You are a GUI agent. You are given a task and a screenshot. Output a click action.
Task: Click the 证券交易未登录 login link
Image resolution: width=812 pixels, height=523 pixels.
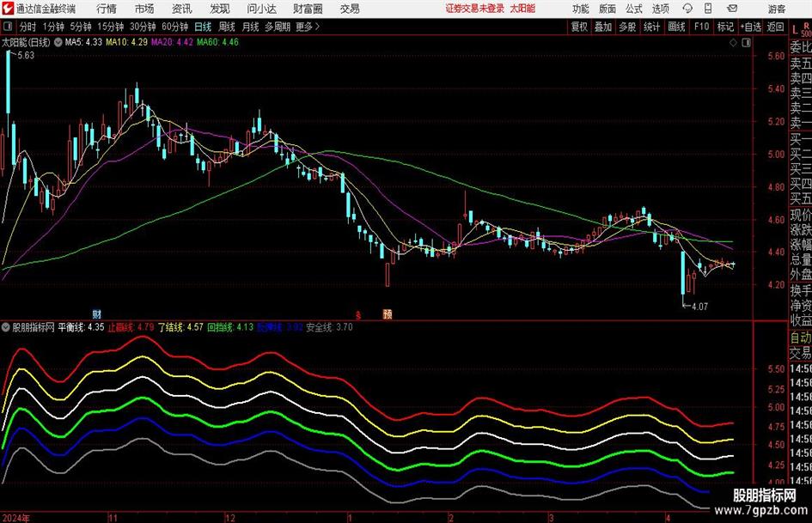pyautogui.click(x=475, y=9)
